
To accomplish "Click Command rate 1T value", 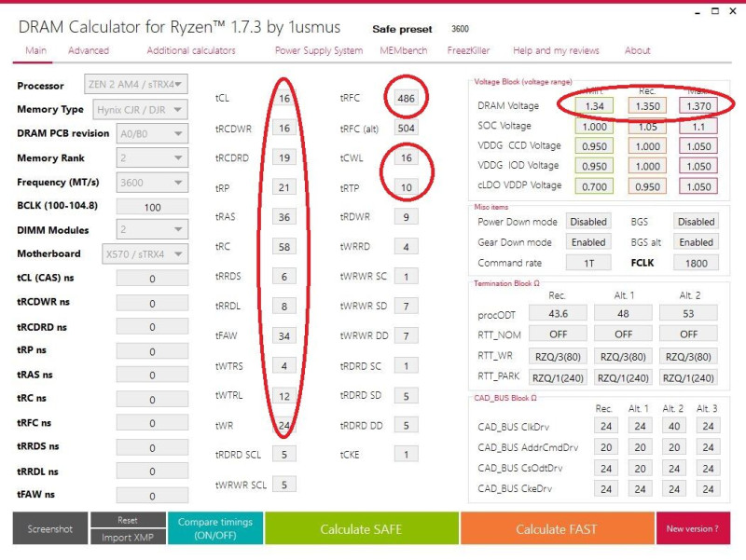I will pyautogui.click(x=588, y=263).
